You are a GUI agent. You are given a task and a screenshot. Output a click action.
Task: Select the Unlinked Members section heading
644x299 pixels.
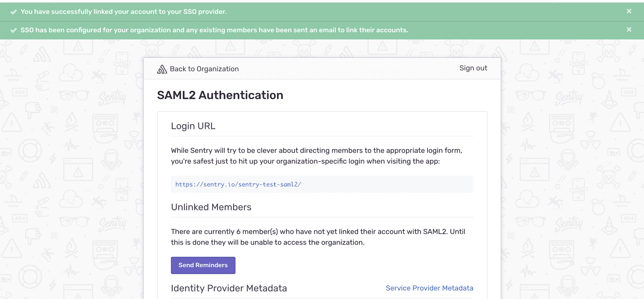[211, 207]
